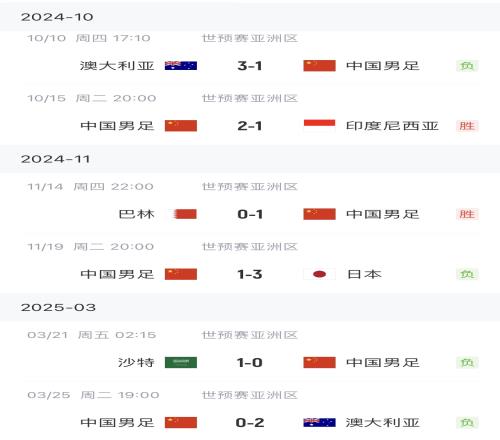The width and height of the screenshot is (500, 440).
Task: Click 胜 result badge for Indonesia match
Action: tap(467, 126)
